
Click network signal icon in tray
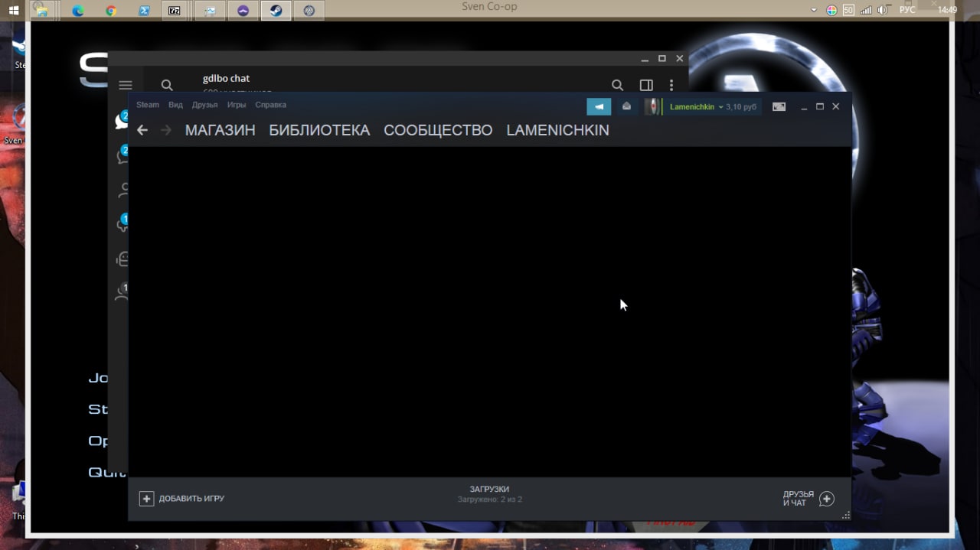(x=866, y=11)
